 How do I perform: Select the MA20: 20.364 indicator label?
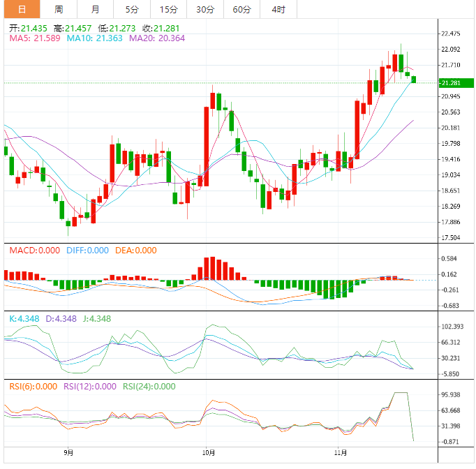(x=156, y=38)
